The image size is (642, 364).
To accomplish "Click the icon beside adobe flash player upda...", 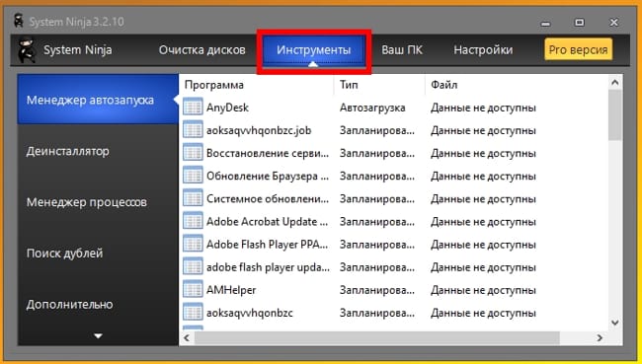I will coord(193,267).
